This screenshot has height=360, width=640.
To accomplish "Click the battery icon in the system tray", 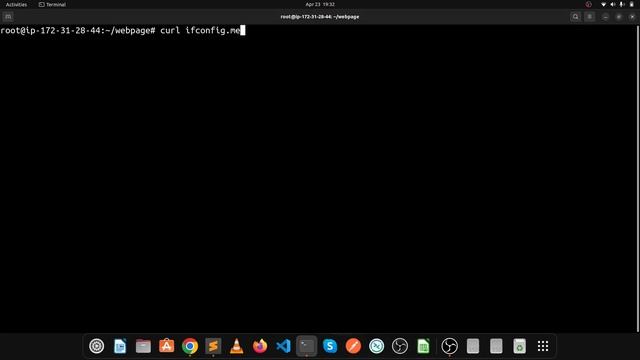I will pyautogui.click(x=631, y=4).
